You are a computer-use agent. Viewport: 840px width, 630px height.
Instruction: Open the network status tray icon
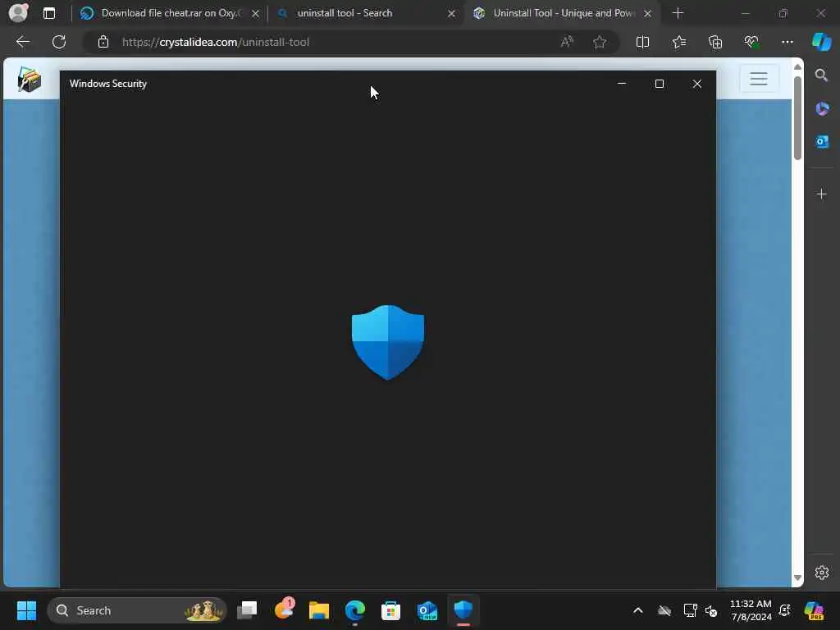(690, 610)
